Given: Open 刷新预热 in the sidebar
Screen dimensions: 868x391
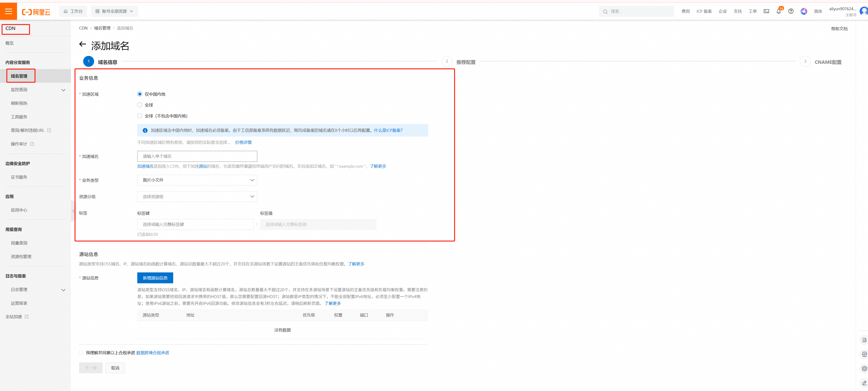Looking at the screenshot, I should [19, 103].
